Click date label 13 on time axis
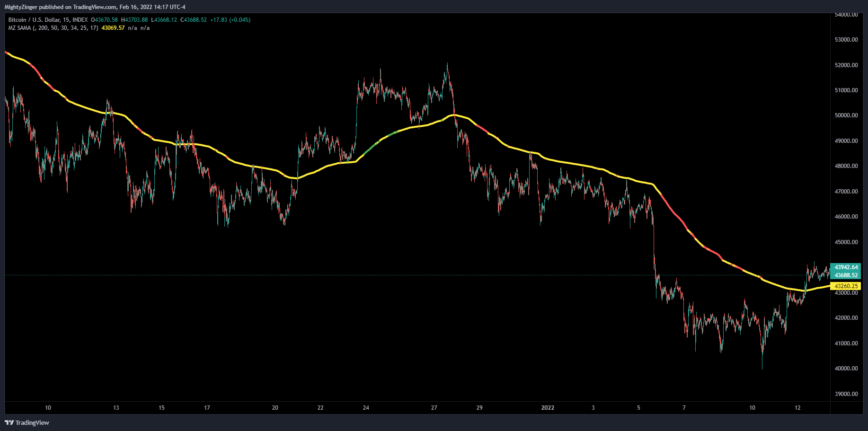 [116, 408]
